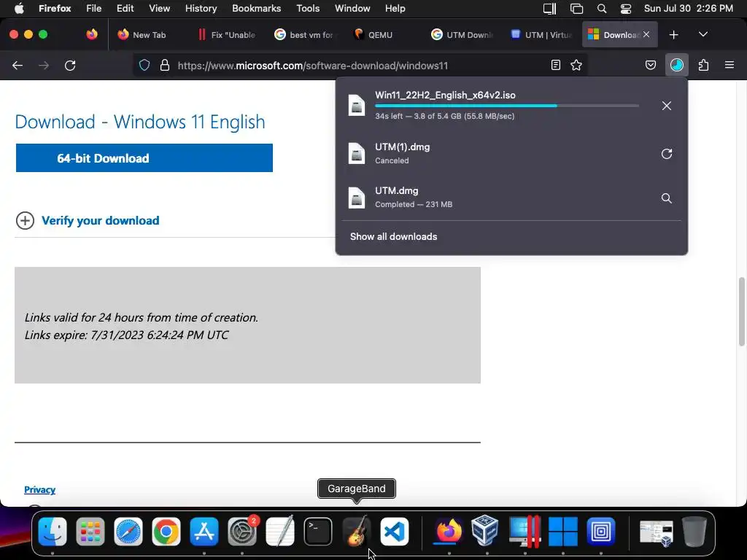Toggle reader view

click(x=555, y=65)
